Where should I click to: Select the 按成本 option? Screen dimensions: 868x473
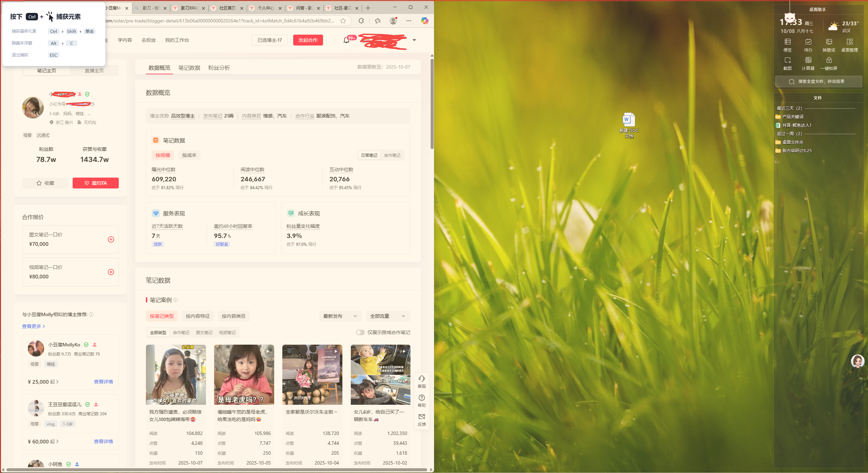(x=189, y=155)
